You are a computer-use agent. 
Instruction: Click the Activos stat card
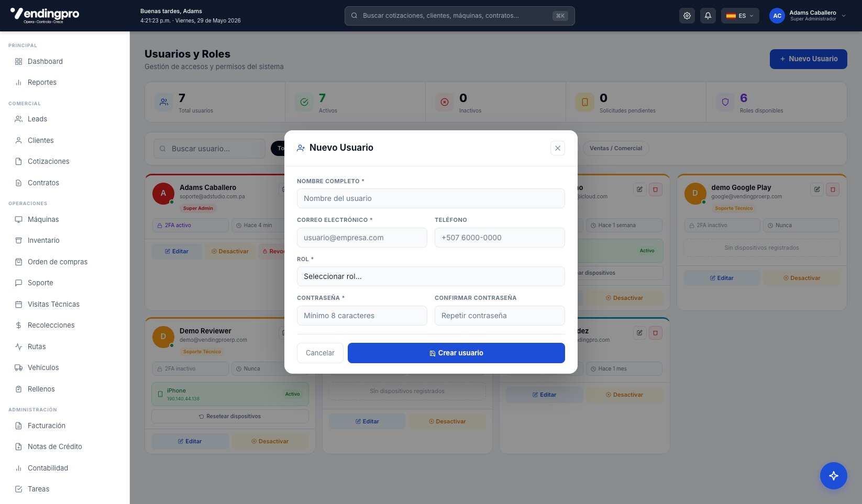(x=355, y=102)
